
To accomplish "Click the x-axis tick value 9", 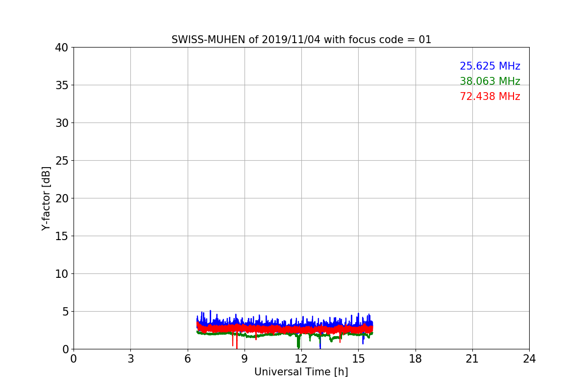I will click(245, 359).
